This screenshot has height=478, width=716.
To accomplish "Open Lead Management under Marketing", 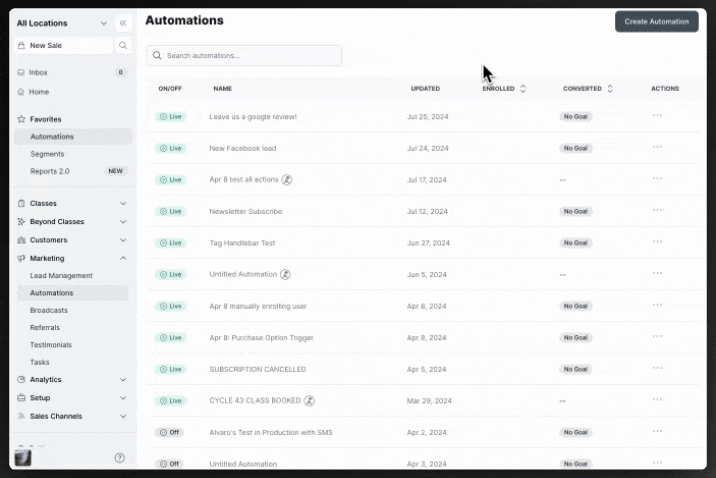I will pos(61,275).
